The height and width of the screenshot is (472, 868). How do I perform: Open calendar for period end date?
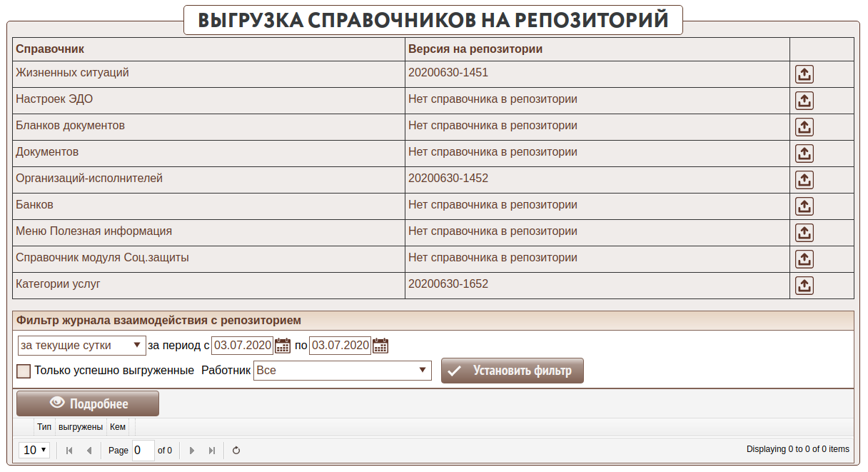click(x=380, y=346)
